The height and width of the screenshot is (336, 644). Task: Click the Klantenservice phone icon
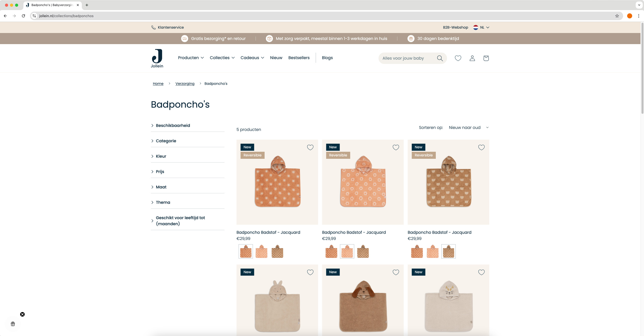click(x=153, y=27)
